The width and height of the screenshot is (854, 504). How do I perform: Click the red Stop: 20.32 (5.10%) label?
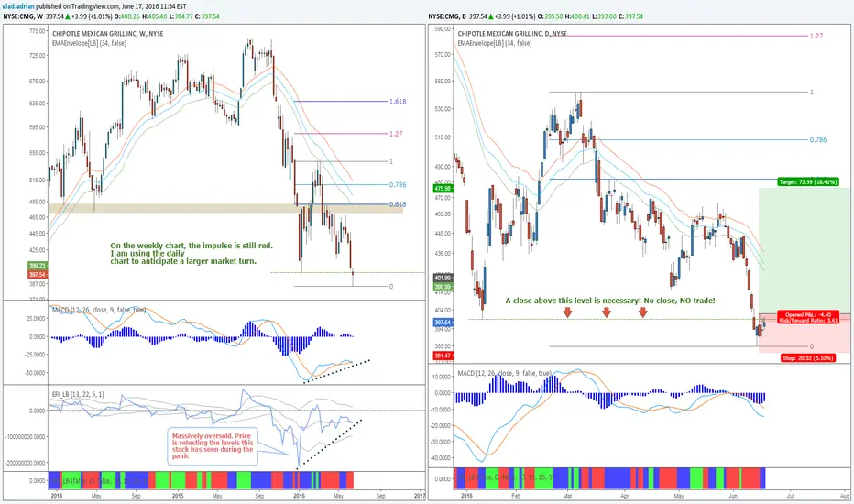click(x=808, y=358)
